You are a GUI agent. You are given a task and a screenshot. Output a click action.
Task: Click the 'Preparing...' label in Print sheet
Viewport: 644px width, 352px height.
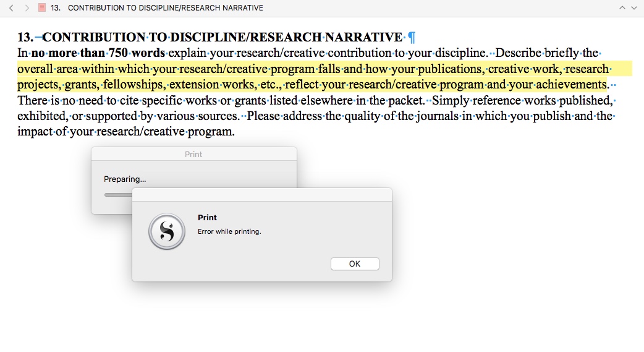[x=125, y=179]
